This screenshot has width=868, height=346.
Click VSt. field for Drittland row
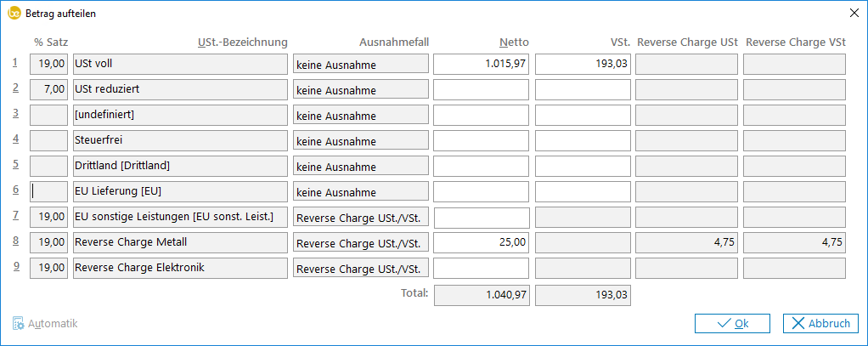(x=583, y=167)
